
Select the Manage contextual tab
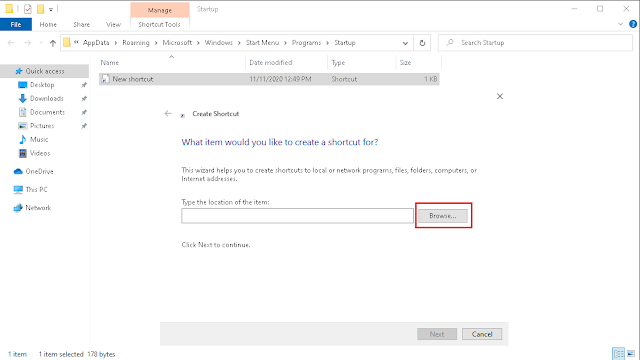click(160, 10)
